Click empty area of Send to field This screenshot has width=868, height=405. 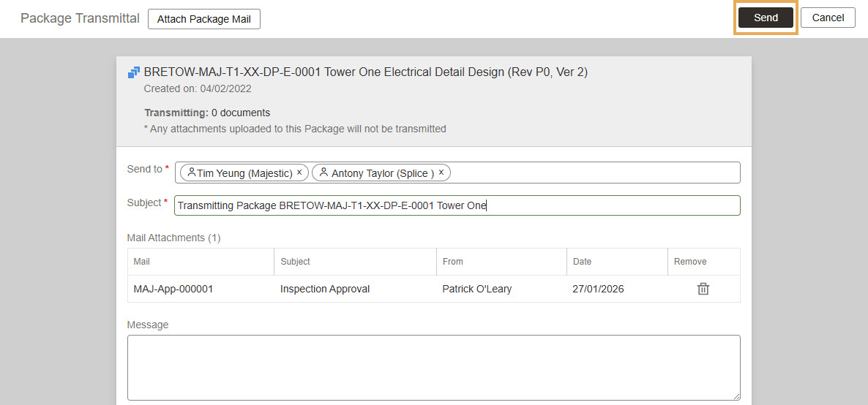pyautogui.click(x=593, y=173)
